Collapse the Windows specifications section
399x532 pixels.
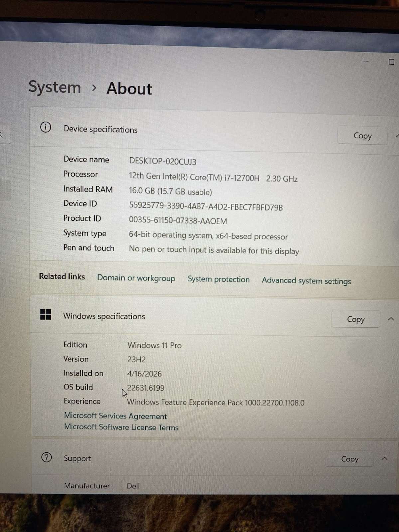(391, 319)
